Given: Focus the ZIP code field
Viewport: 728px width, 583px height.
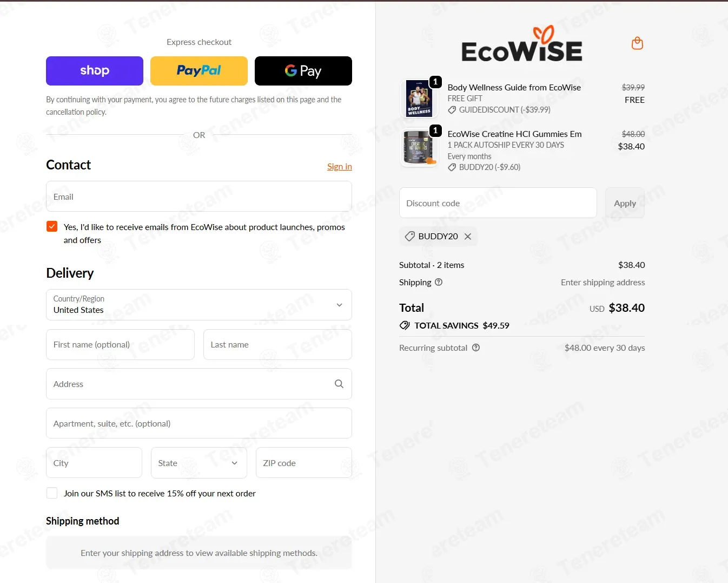Looking at the screenshot, I should coord(304,463).
